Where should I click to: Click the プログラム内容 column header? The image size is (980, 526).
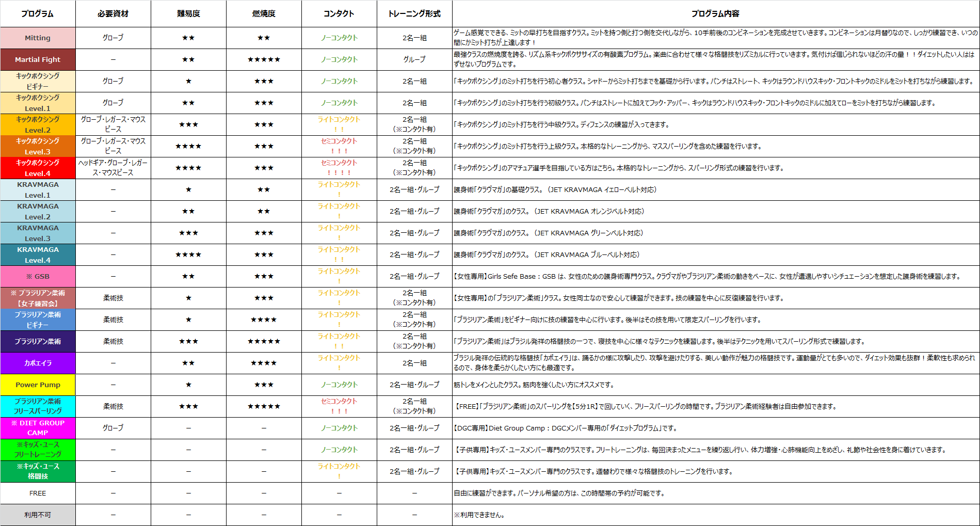pos(715,13)
